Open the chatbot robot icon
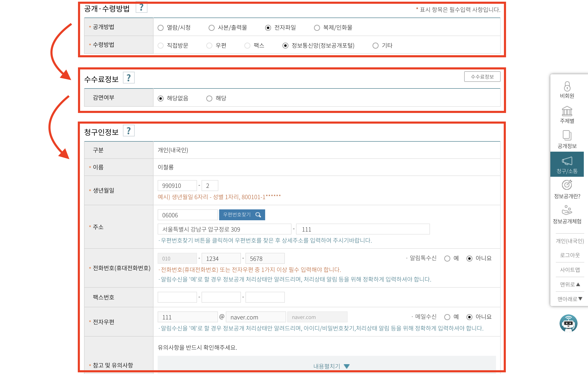Screen dimensions: 588x374 pos(568,323)
